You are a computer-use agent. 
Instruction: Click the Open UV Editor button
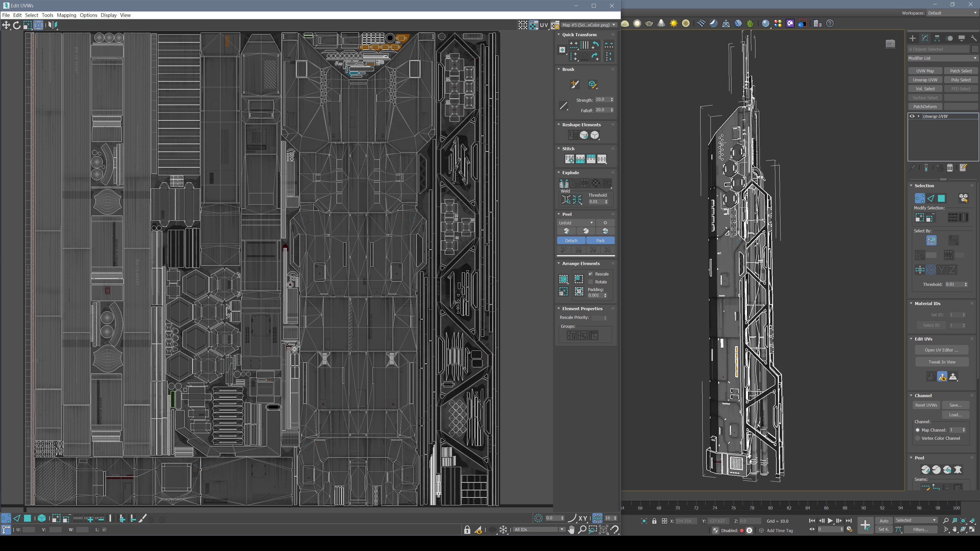(x=941, y=350)
